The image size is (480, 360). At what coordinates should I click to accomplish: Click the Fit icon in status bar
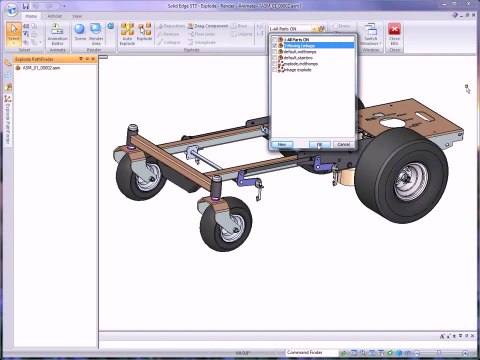[372, 353]
